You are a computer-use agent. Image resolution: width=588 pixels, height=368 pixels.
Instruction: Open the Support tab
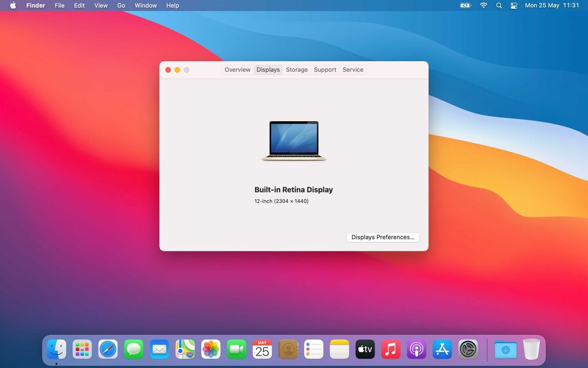325,70
